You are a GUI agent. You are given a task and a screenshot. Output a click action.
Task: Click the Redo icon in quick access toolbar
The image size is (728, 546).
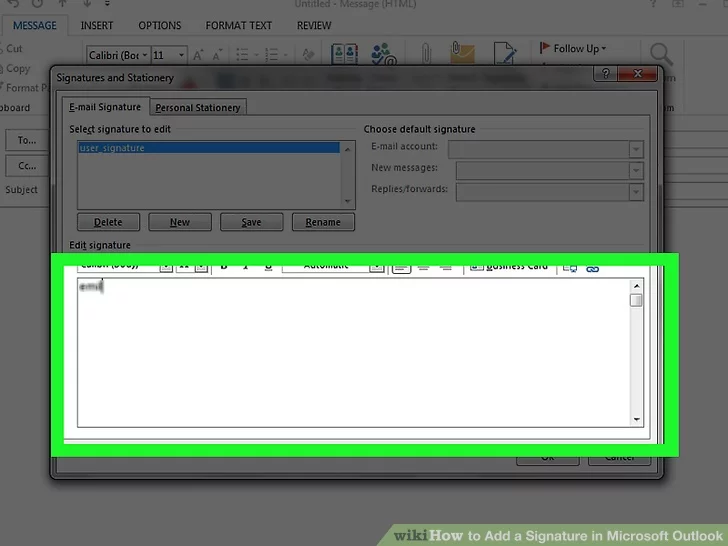pos(37,4)
